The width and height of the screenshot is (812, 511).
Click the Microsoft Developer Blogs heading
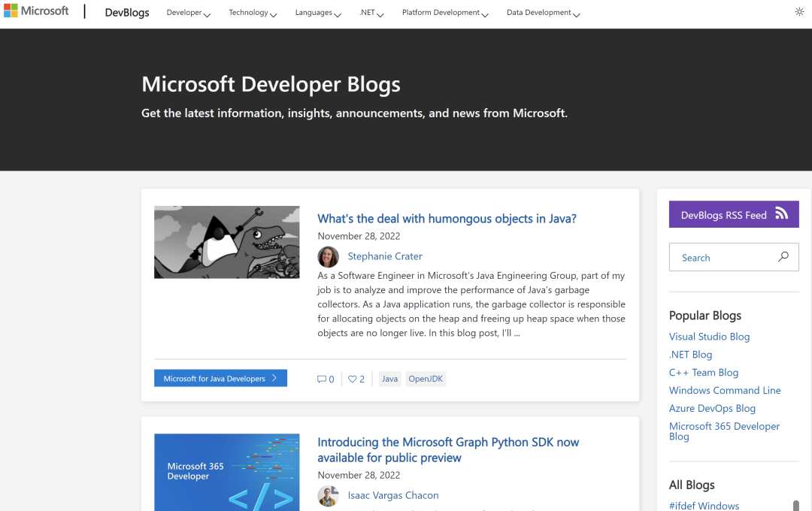coord(271,84)
